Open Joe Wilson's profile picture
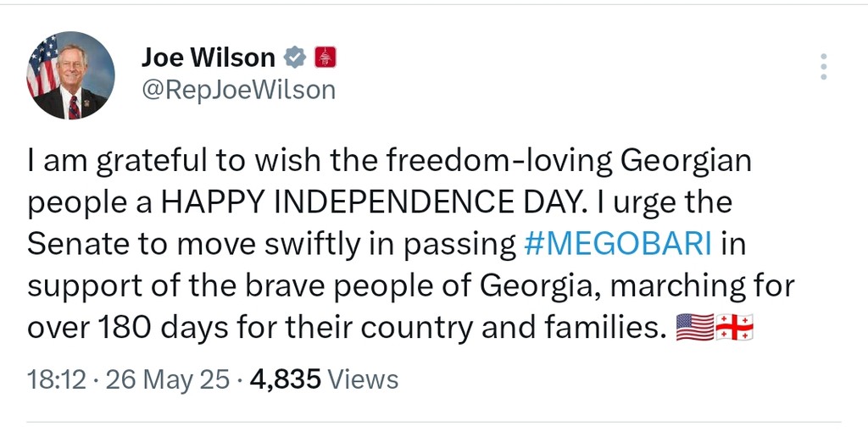The height and width of the screenshot is (437, 868). click(71, 75)
